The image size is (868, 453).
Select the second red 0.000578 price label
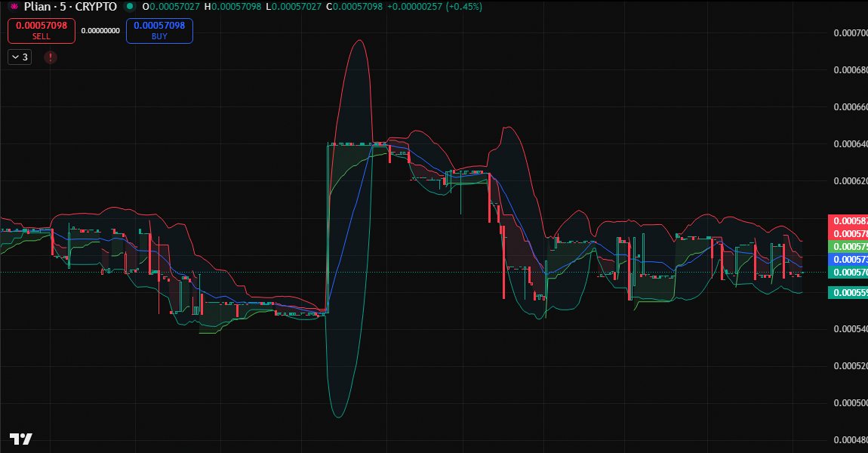tap(848, 234)
